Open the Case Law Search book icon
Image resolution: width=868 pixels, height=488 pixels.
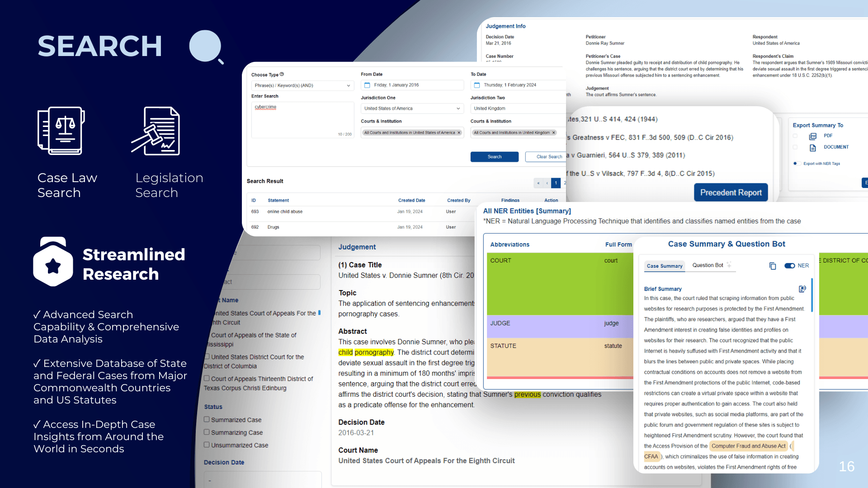pos(61,131)
